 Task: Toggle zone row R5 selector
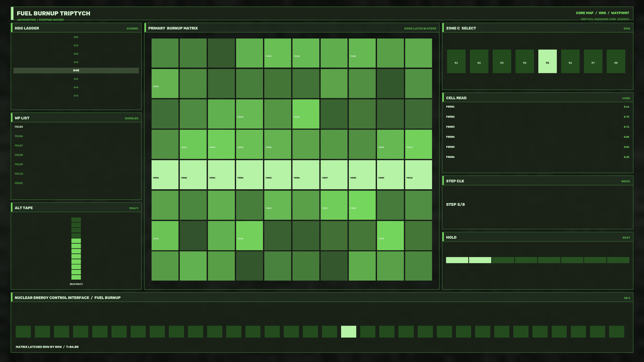point(547,61)
